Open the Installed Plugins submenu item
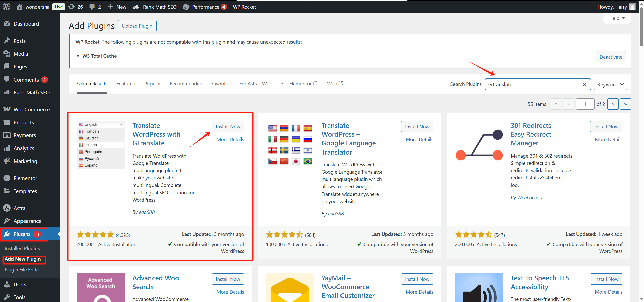The image size is (644, 302). [22, 248]
